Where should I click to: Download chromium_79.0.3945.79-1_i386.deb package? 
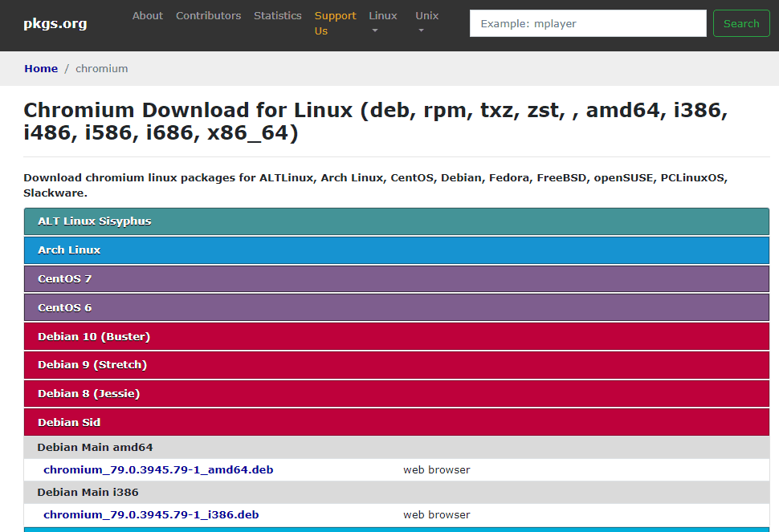(x=153, y=514)
